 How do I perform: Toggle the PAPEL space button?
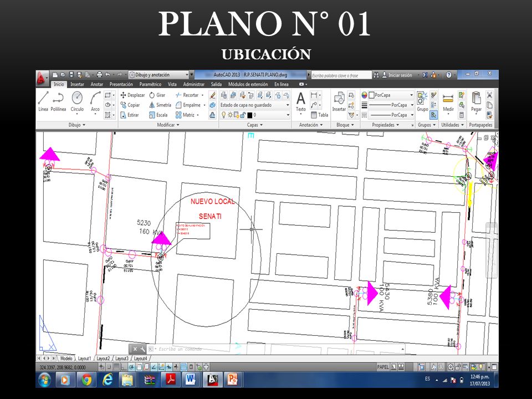pyautogui.click(x=383, y=367)
